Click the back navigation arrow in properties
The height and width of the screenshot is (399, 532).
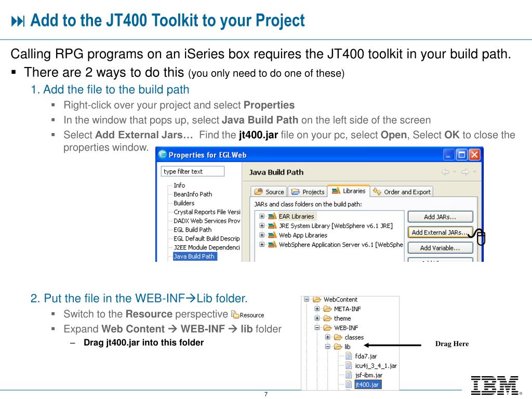tap(445, 172)
